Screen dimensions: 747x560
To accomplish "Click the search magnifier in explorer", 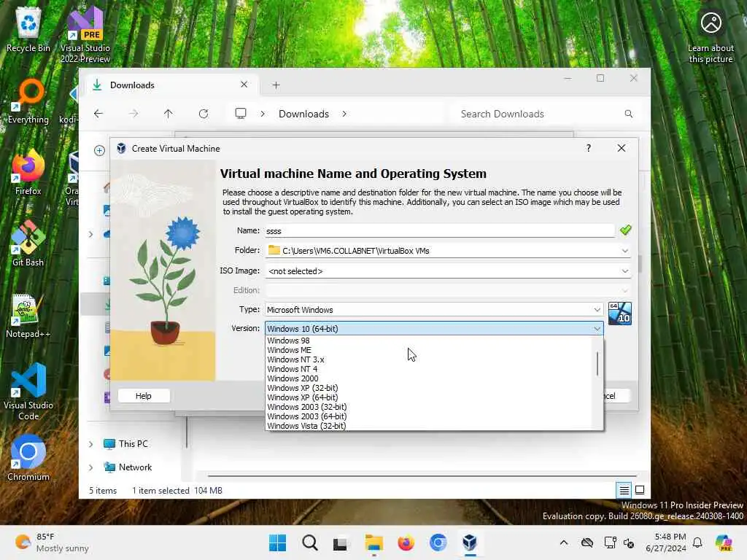I will (x=629, y=114).
